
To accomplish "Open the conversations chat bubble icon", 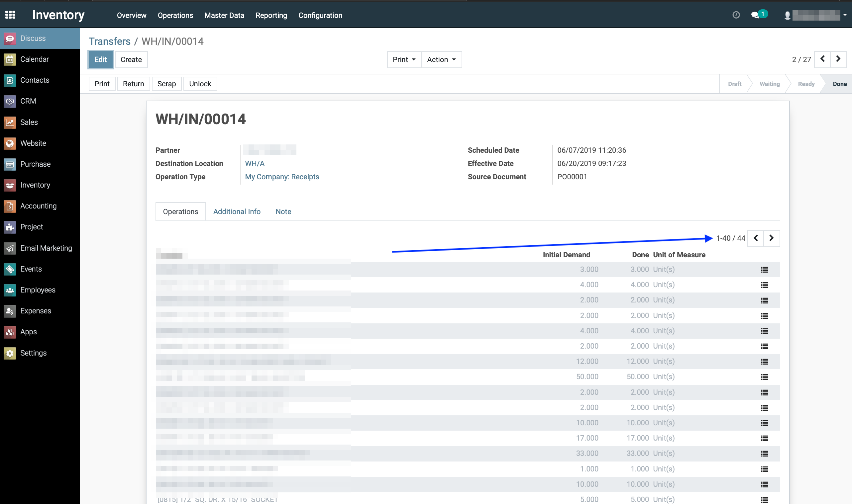I will (755, 15).
